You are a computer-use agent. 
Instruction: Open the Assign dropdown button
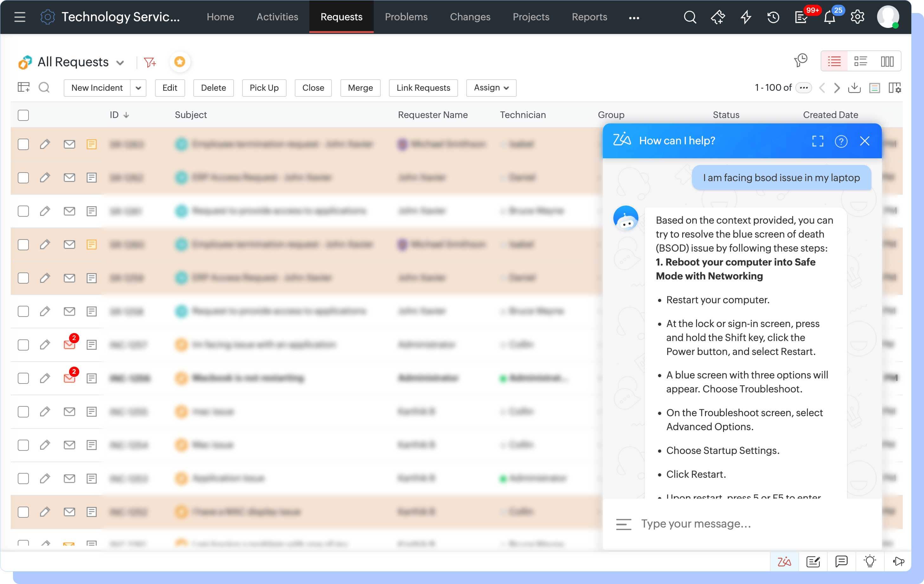[x=491, y=88]
